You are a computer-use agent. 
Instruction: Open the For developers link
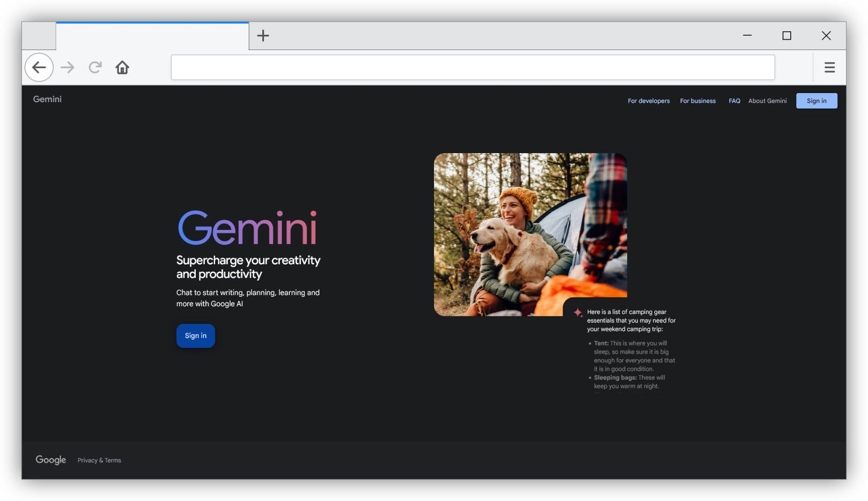pyautogui.click(x=648, y=101)
